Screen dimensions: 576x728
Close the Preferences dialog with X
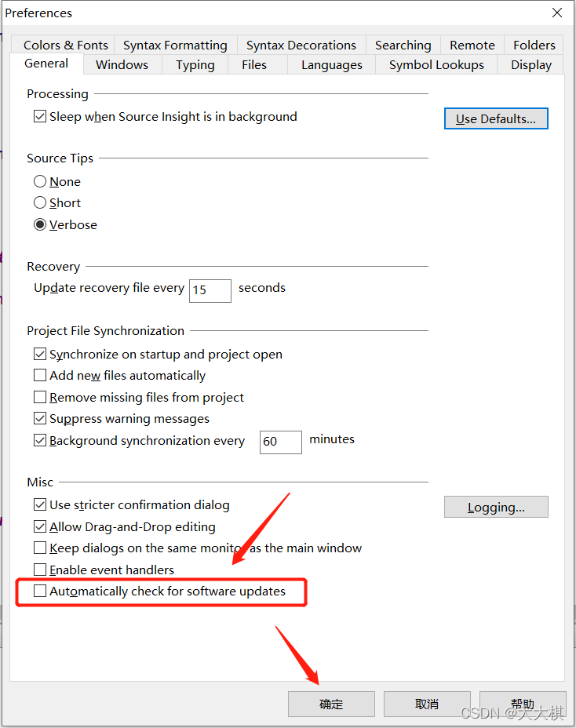click(557, 13)
